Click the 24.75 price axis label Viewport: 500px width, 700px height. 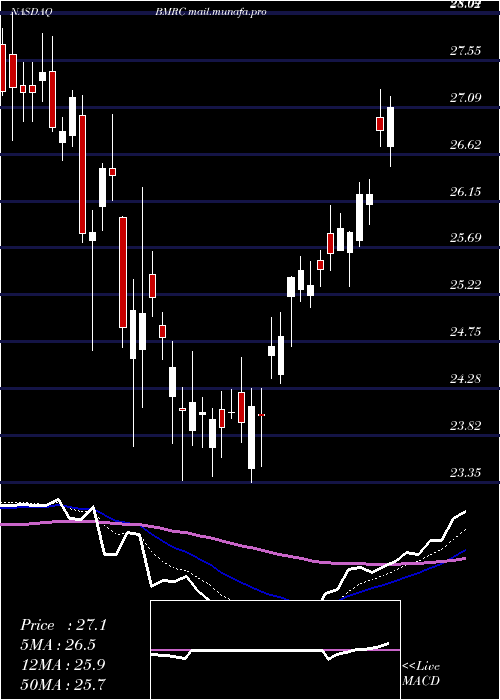pyautogui.click(x=466, y=331)
